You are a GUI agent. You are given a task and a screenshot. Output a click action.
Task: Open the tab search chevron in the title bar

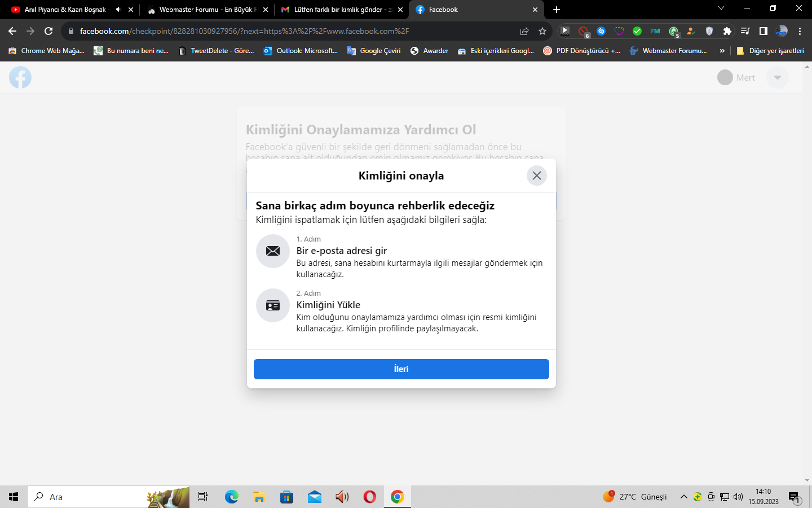pyautogui.click(x=721, y=8)
